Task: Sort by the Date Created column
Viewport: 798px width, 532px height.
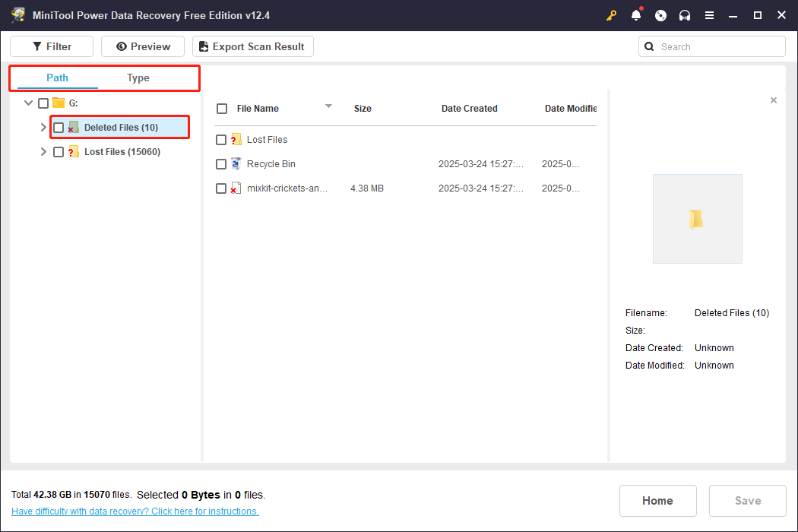Action: pyautogui.click(x=469, y=109)
